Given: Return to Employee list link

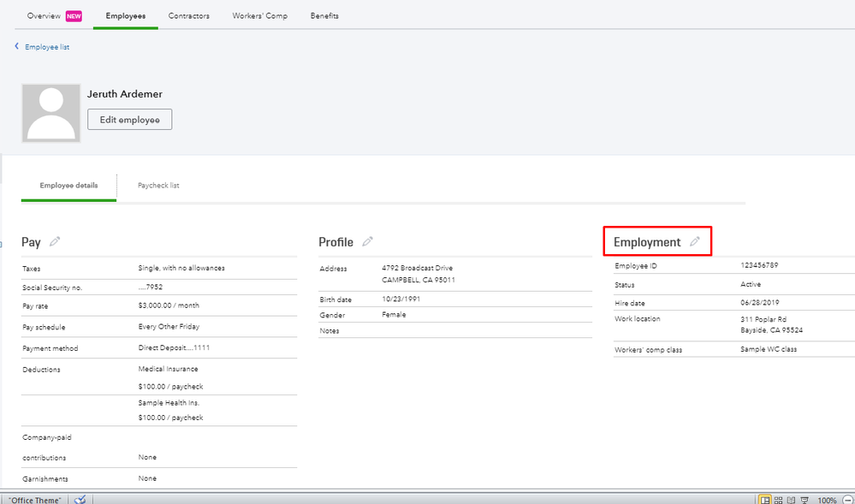Looking at the screenshot, I should (47, 47).
